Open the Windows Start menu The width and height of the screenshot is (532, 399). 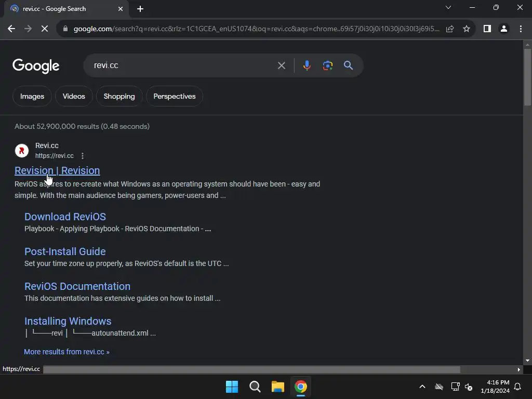pos(232,387)
